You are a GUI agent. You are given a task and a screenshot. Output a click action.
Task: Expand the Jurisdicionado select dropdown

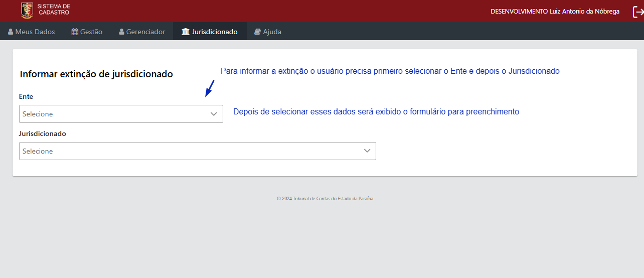pos(198,151)
